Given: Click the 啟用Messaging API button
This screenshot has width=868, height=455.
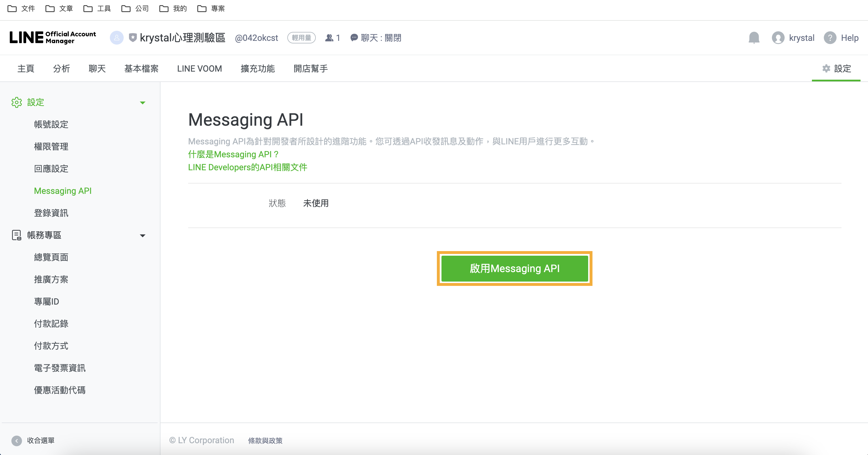Looking at the screenshot, I should 515,268.
